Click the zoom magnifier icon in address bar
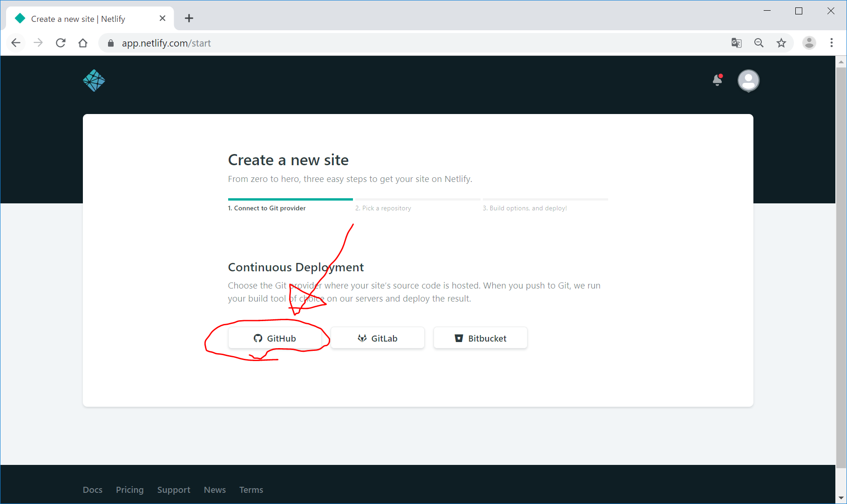 (x=759, y=43)
